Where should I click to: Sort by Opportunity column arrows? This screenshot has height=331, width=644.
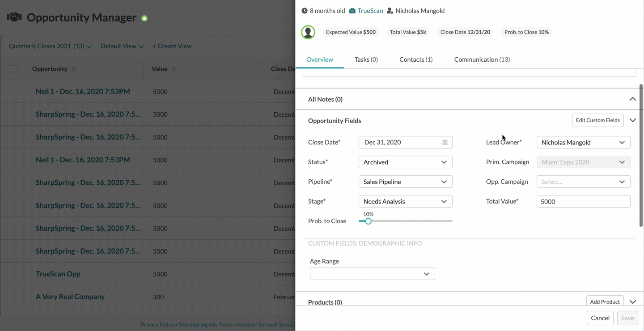click(x=74, y=69)
